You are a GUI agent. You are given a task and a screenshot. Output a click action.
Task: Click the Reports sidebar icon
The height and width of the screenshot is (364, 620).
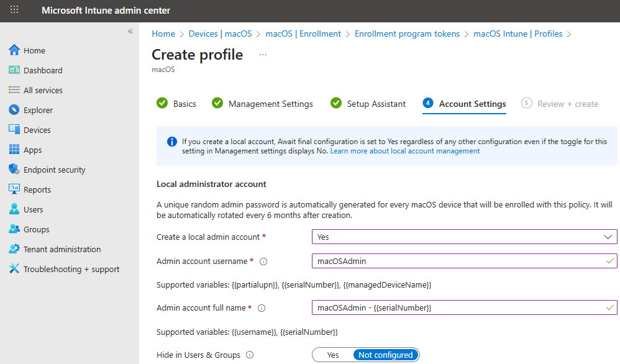point(14,189)
